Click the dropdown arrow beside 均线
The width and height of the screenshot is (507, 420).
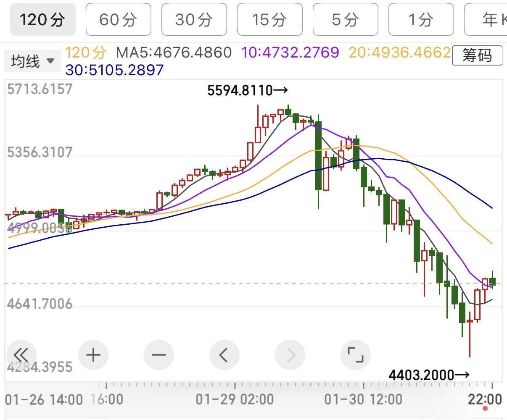tap(50, 61)
